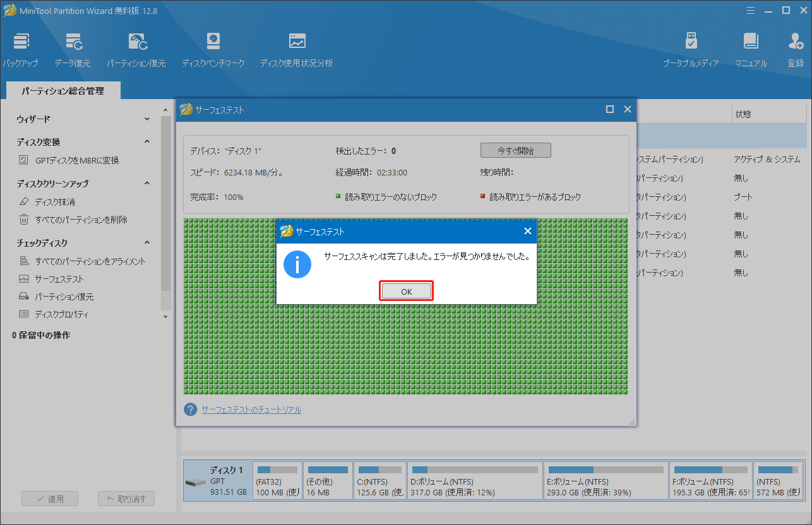Select the その他 16 MB partition block
The height and width of the screenshot is (525, 812).
click(328, 481)
